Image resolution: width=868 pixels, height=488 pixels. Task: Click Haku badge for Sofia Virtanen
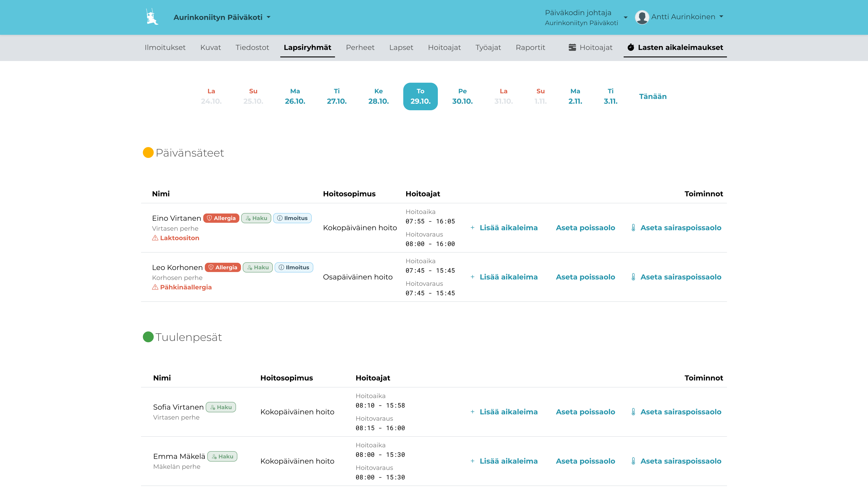(221, 407)
